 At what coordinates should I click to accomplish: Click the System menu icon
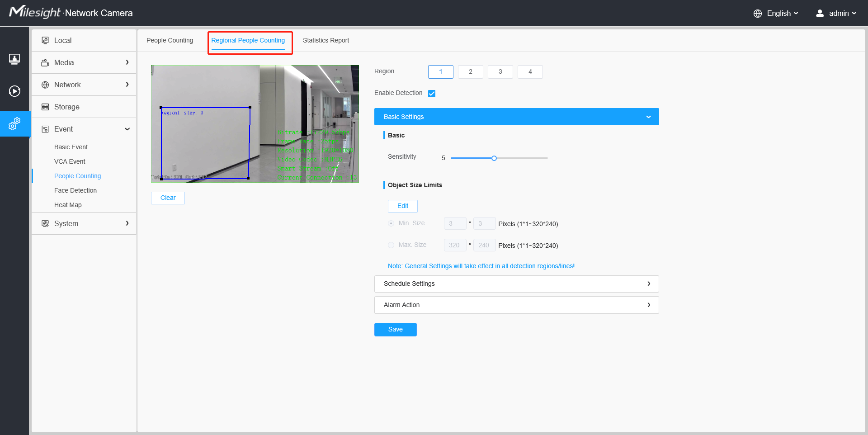coord(45,223)
